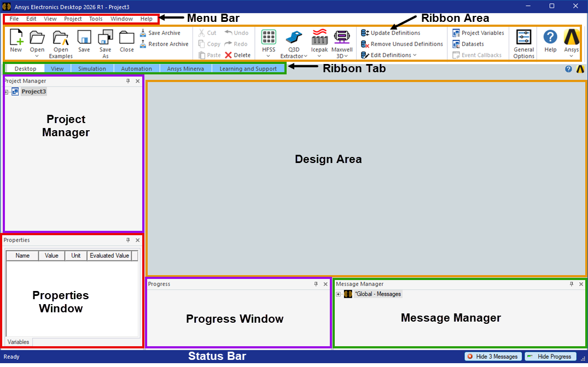Insert a Q3D Extractor design
Screen dimensions: 588x367
click(294, 38)
